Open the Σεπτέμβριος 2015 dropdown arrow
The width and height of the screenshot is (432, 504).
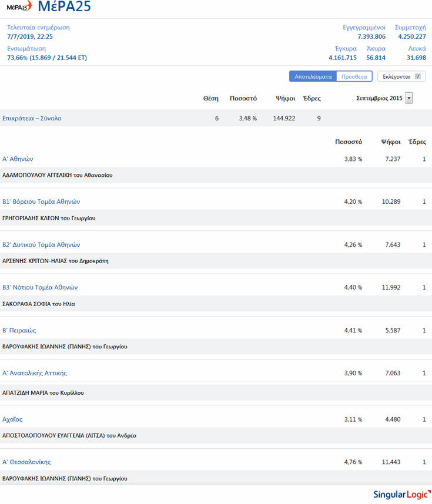pos(409,98)
